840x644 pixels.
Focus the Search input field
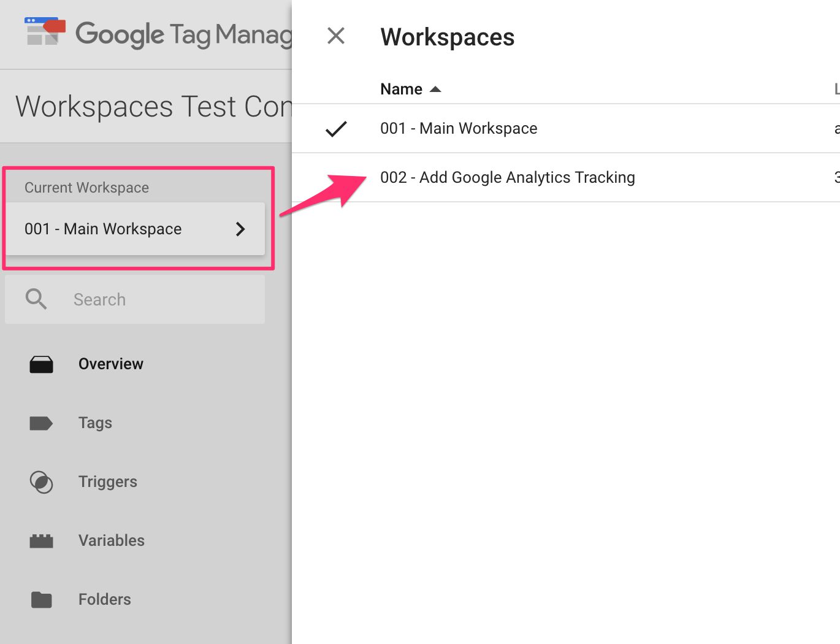click(135, 299)
